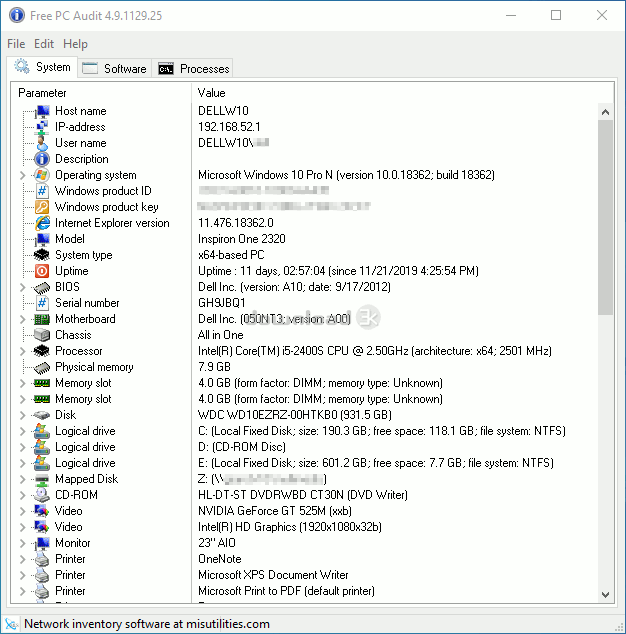Expand the NVIDIA GeForce Video node
This screenshot has width=626, height=634.
point(23,511)
